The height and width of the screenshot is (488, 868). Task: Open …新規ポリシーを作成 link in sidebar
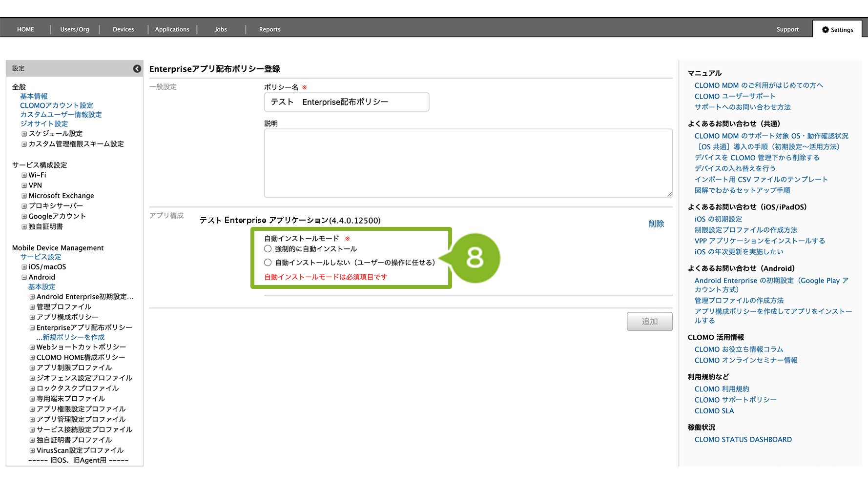pyautogui.click(x=70, y=337)
